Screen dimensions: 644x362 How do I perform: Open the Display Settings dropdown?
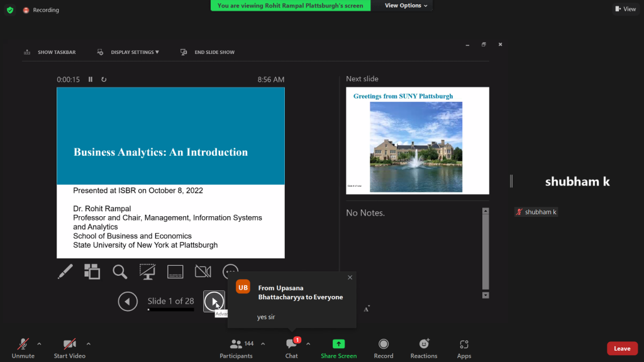[x=128, y=52]
